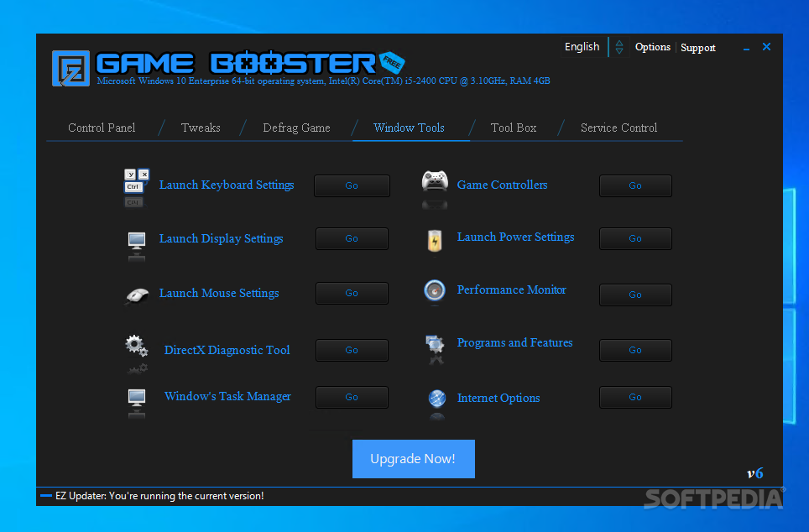Click the Window's Task Manager label
This screenshot has height=532, width=809.
[227, 396]
